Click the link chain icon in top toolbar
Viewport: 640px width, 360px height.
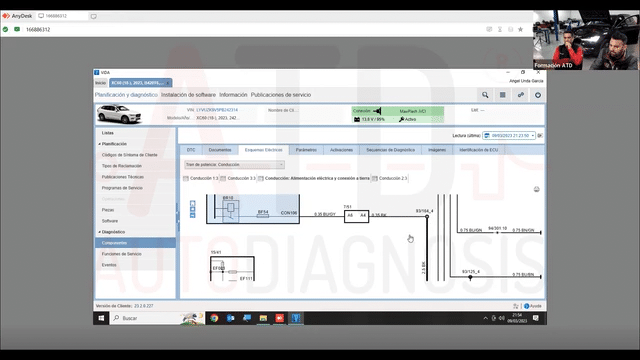pos(520,95)
